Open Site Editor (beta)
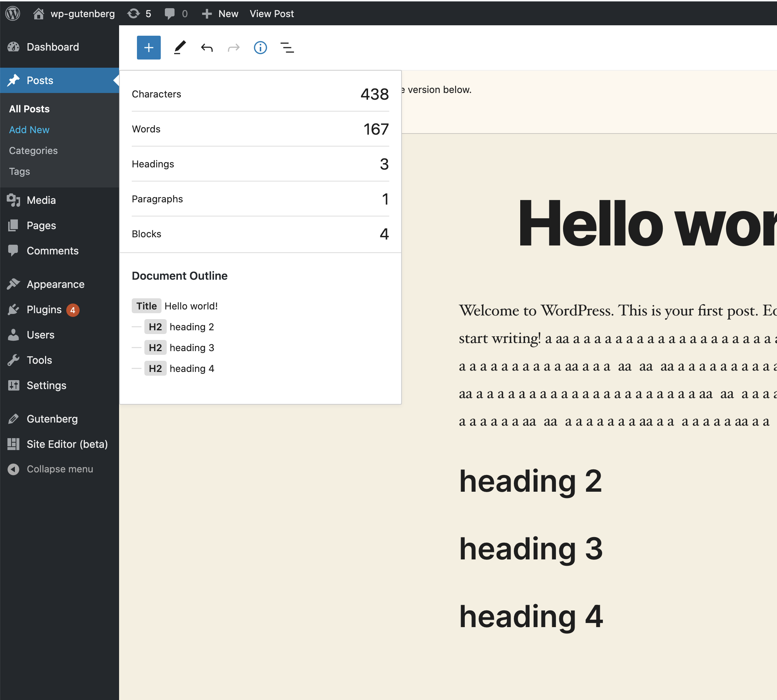 (60, 444)
